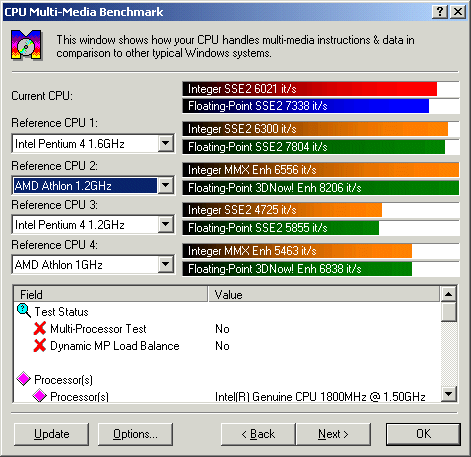The width and height of the screenshot is (471, 457).
Task: Open Reference CPU 4 dropdown arrow
Action: point(166,265)
